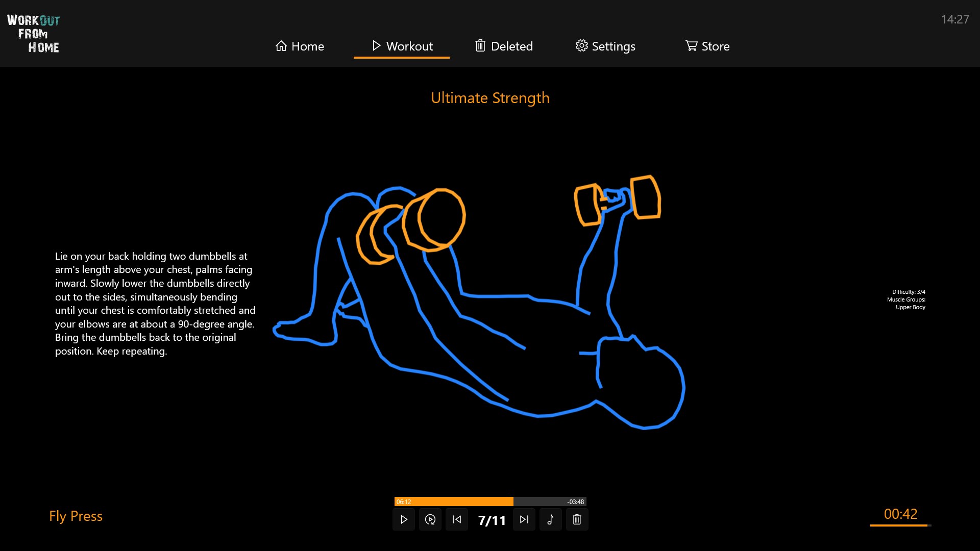This screenshot has width=980, height=551.
Task: Click the skip-back to previous exercise icon
Action: (457, 519)
